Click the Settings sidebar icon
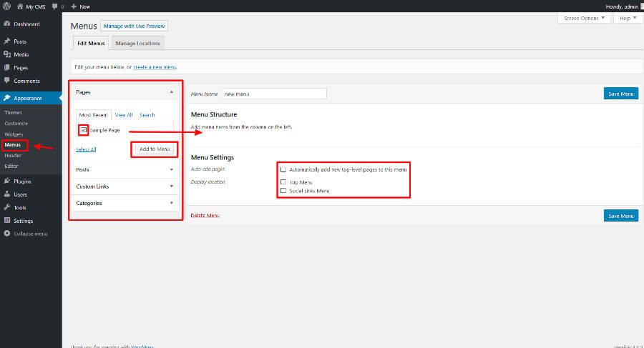The image size is (644, 348). [x=6, y=220]
